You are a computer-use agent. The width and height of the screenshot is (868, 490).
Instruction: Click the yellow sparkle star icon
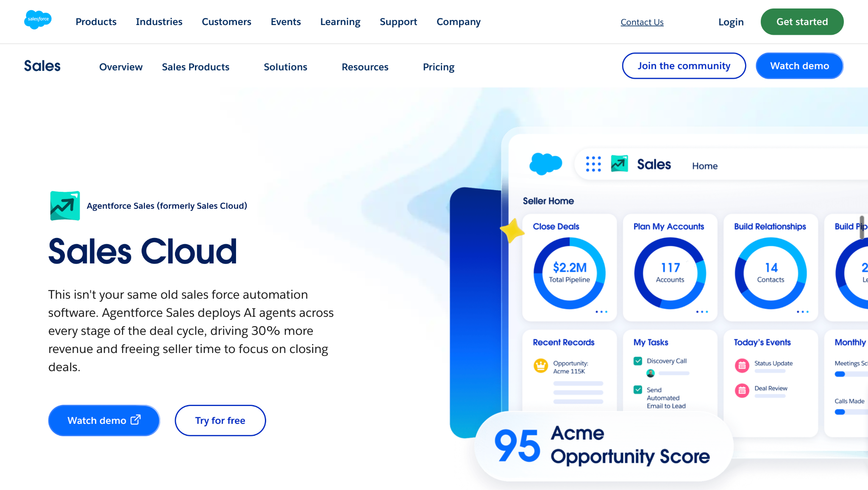pos(512,230)
